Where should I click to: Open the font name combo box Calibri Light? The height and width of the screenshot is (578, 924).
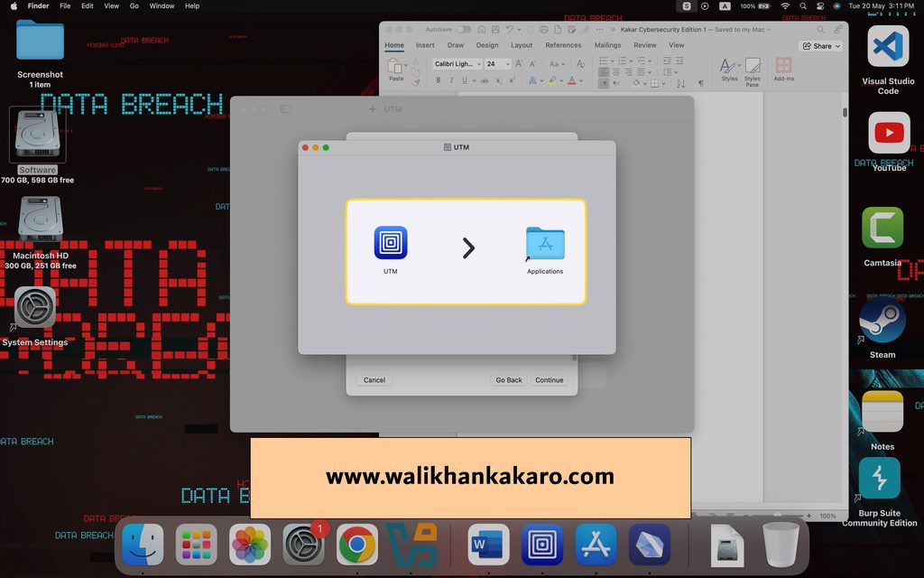point(457,64)
